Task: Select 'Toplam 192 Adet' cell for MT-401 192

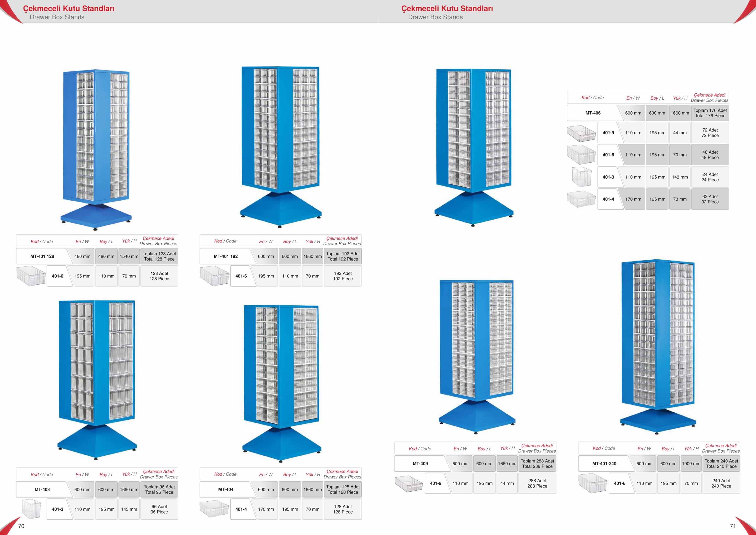Action: pos(343,256)
